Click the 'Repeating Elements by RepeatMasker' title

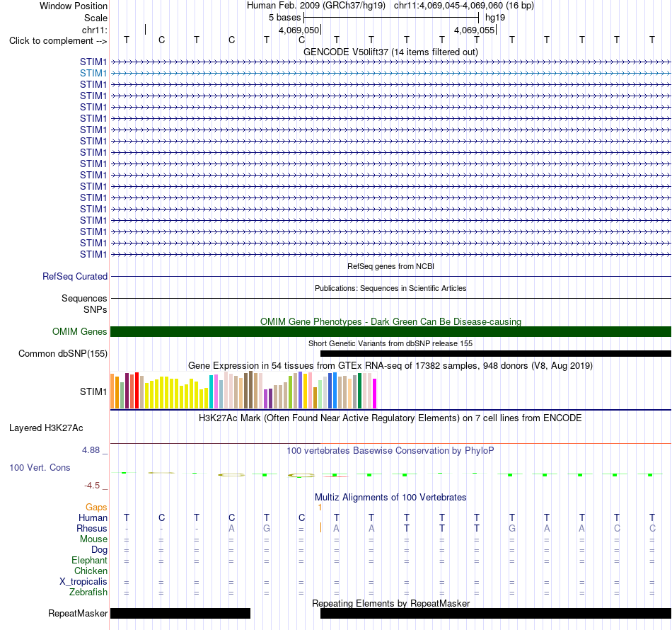(x=390, y=603)
